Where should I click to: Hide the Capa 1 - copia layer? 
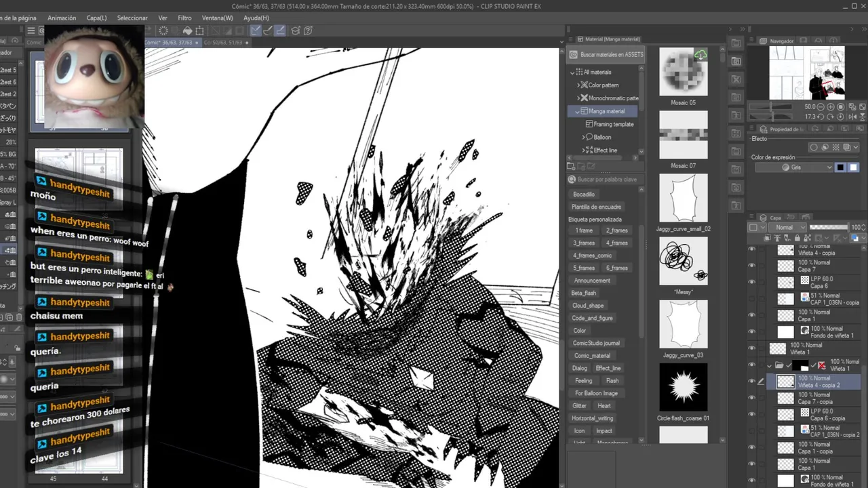point(751,447)
